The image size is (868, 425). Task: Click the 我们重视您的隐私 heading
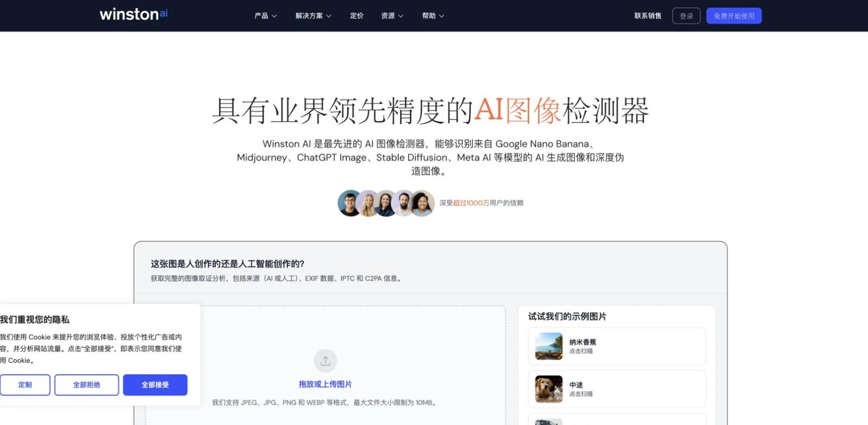(x=35, y=320)
